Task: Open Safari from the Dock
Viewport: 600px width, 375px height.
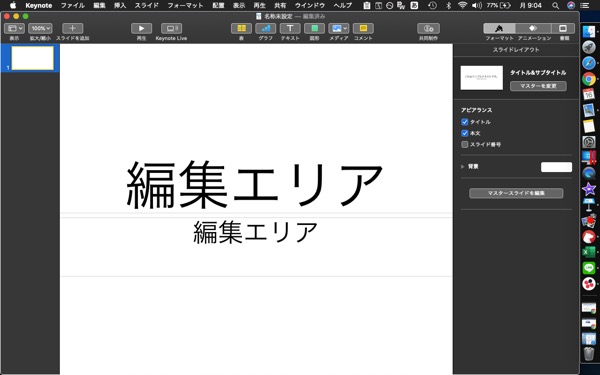Action: [589, 63]
